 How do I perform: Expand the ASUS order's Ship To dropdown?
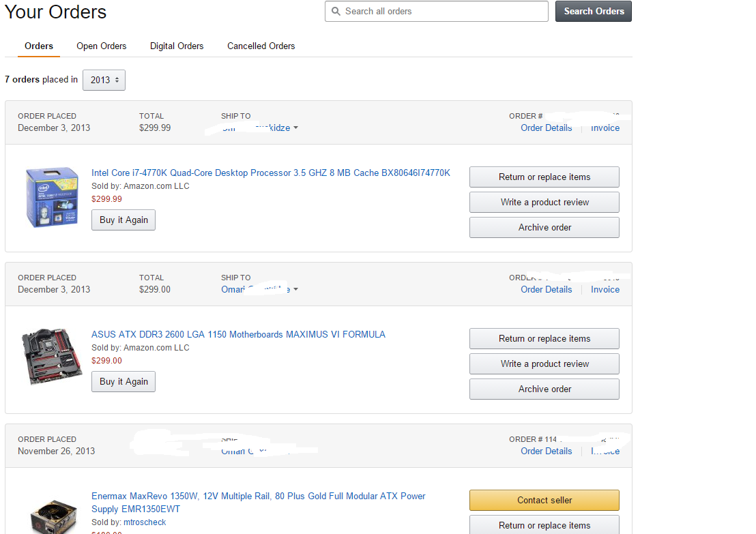pos(295,289)
